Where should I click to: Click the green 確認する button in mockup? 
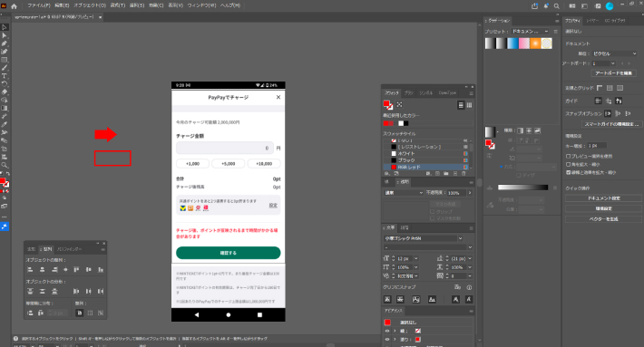click(x=228, y=253)
